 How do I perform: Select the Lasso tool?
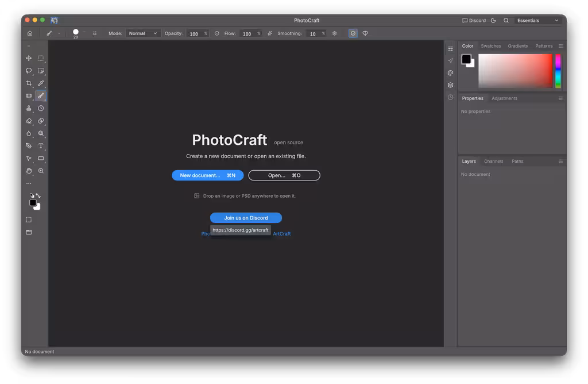coord(29,71)
